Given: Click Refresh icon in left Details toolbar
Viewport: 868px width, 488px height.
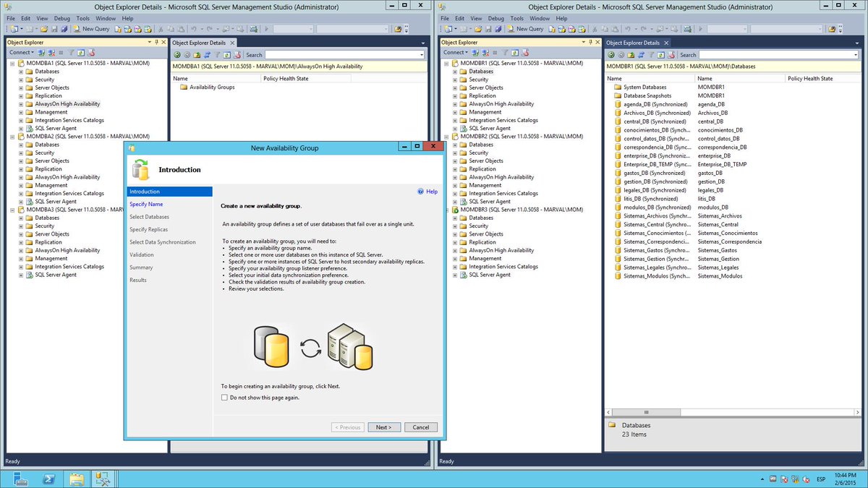Looking at the screenshot, I should pos(227,54).
